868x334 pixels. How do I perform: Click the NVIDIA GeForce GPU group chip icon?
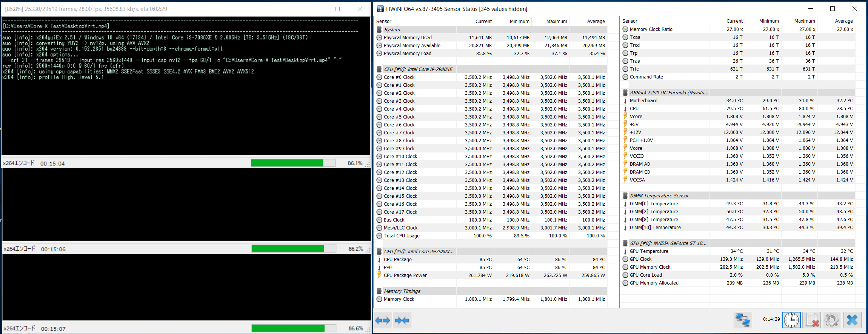pyautogui.click(x=625, y=243)
